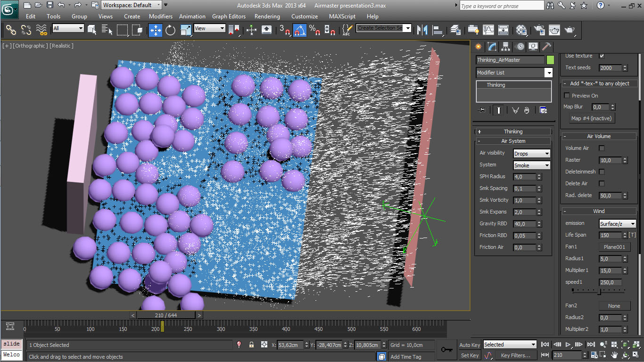
Task: Toggle the Auto Key button
Action: tap(470, 345)
